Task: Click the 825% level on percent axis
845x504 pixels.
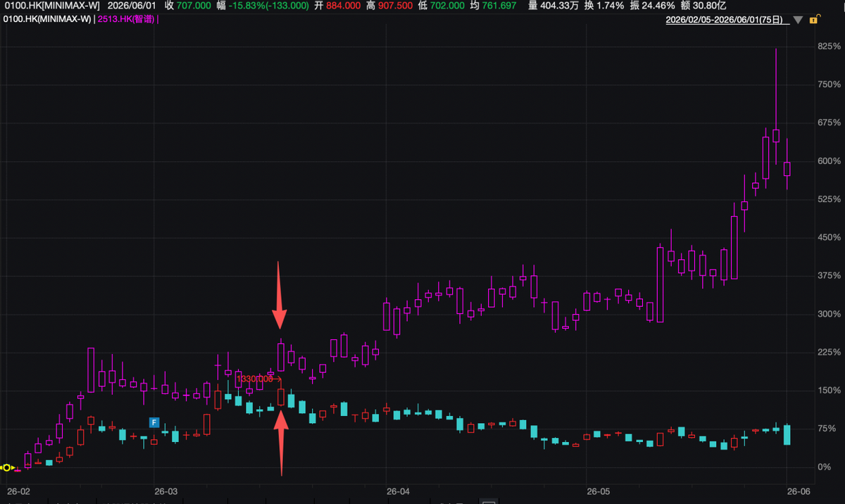Action: tap(828, 46)
